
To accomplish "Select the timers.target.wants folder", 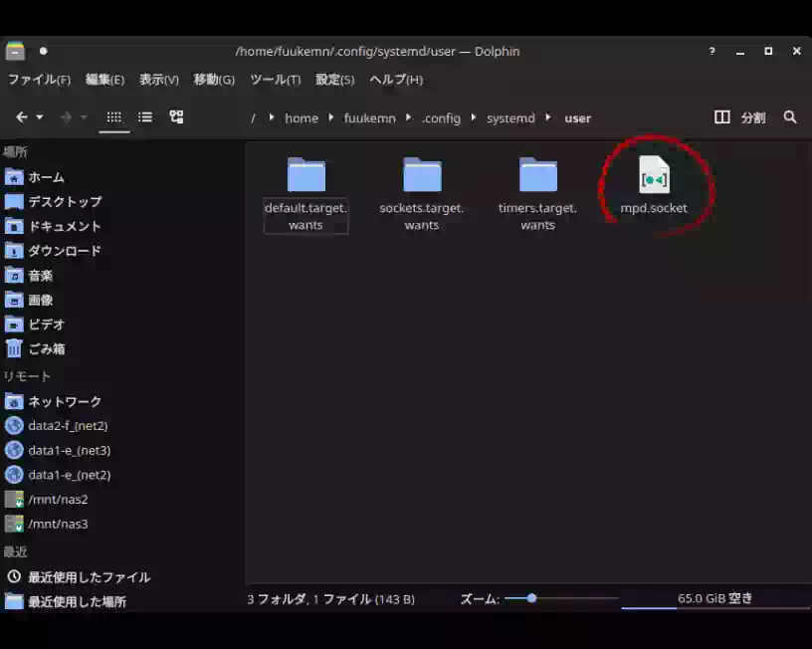I will tap(537, 194).
